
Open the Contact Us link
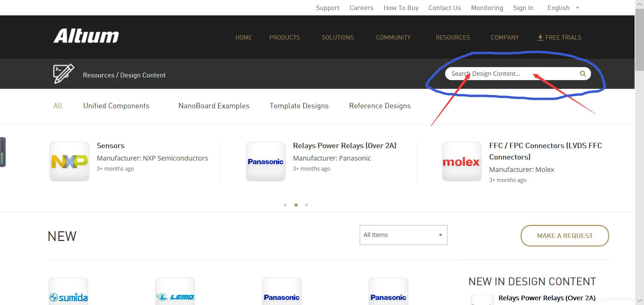pyautogui.click(x=444, y=8)
